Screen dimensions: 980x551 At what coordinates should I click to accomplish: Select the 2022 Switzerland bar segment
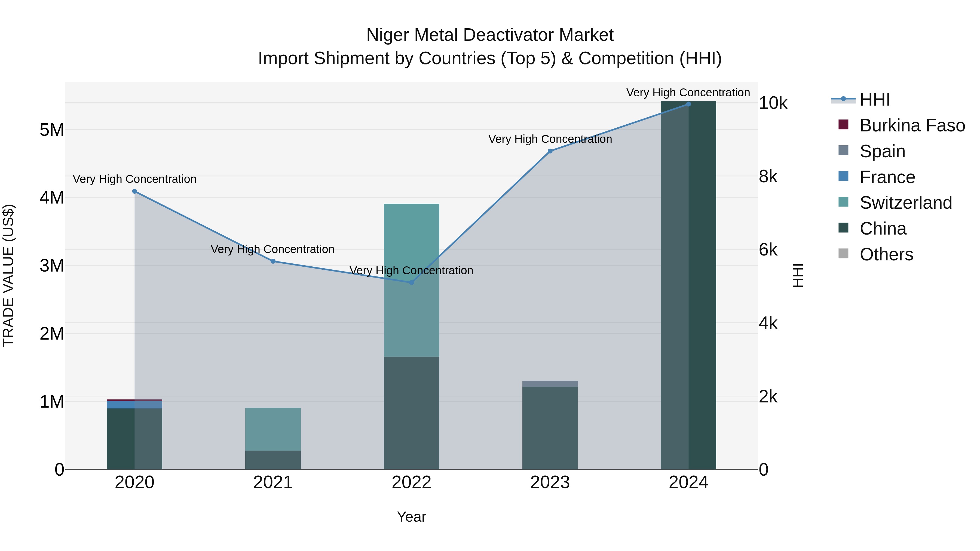[411, 280]
